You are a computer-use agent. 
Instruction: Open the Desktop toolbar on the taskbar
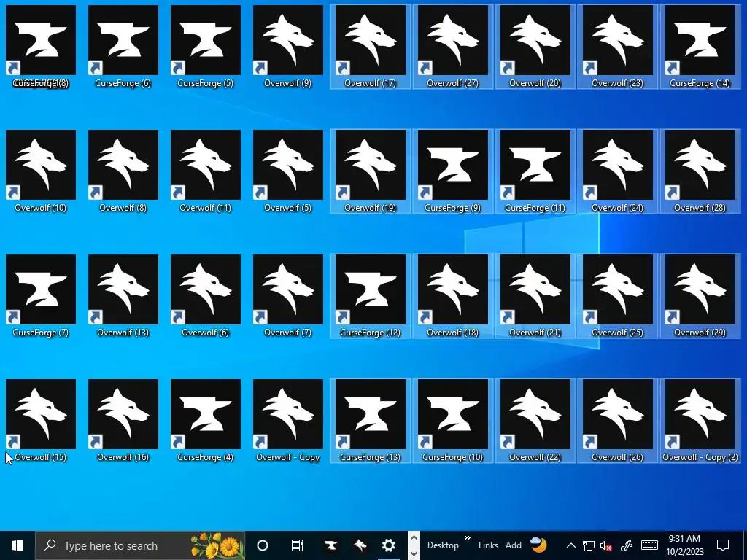pyautogui.click(x=443, y=545)
